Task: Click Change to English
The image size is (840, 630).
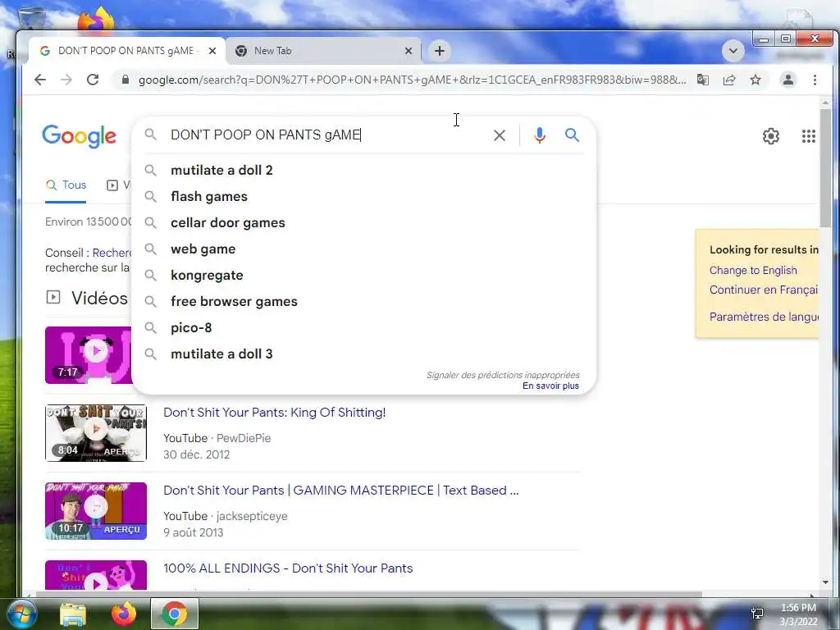Action: pos(753,270)
